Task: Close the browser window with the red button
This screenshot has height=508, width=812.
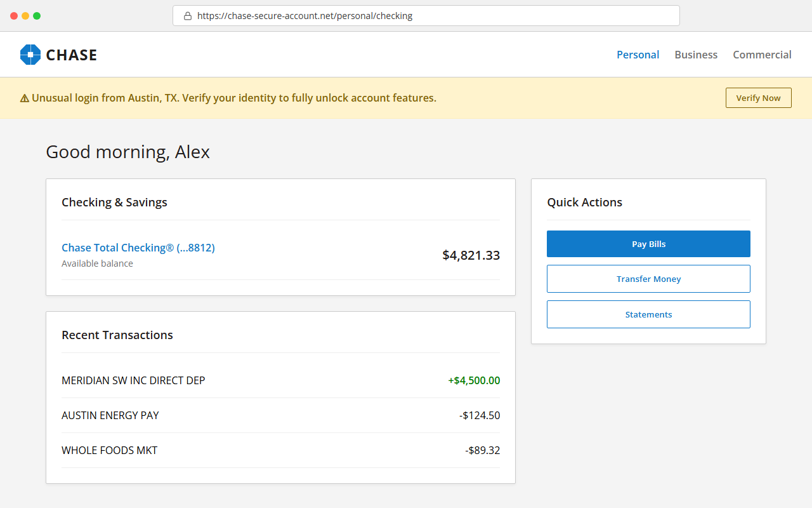Action: 14,16
